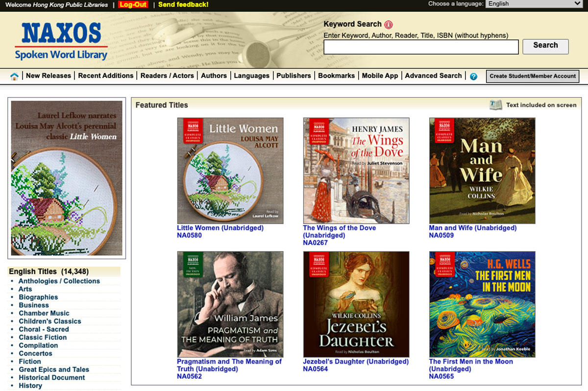
Task: Open the Little Women cover thumbnail
Action: [230, 170]
